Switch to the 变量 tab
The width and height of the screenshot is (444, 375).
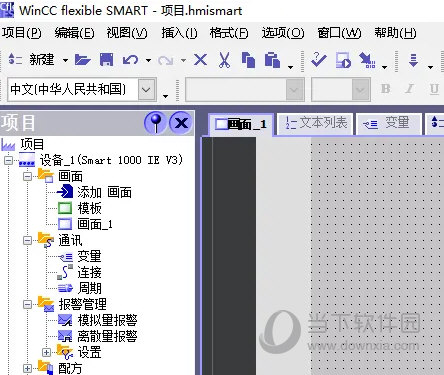pos(388,124)
